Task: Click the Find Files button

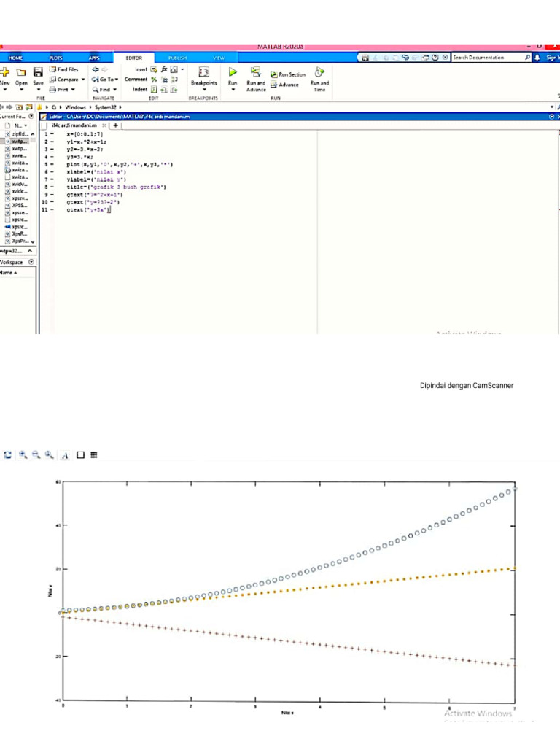Action: click(x=63, y=69)
